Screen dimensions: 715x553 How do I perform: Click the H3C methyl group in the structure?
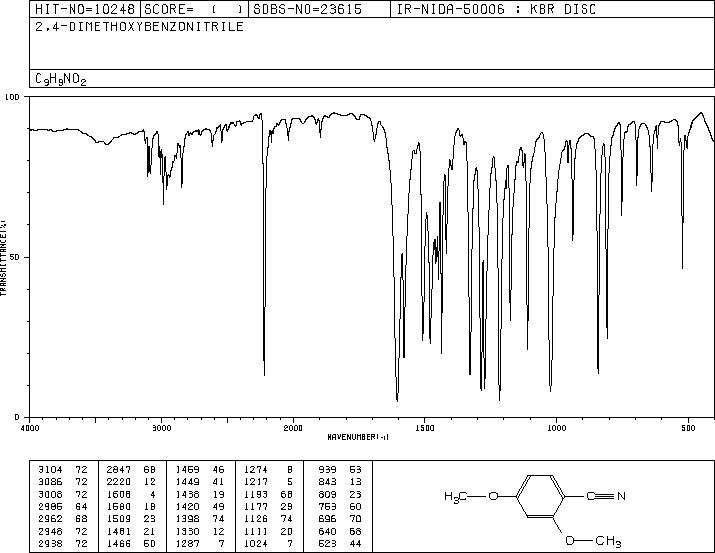455,496
